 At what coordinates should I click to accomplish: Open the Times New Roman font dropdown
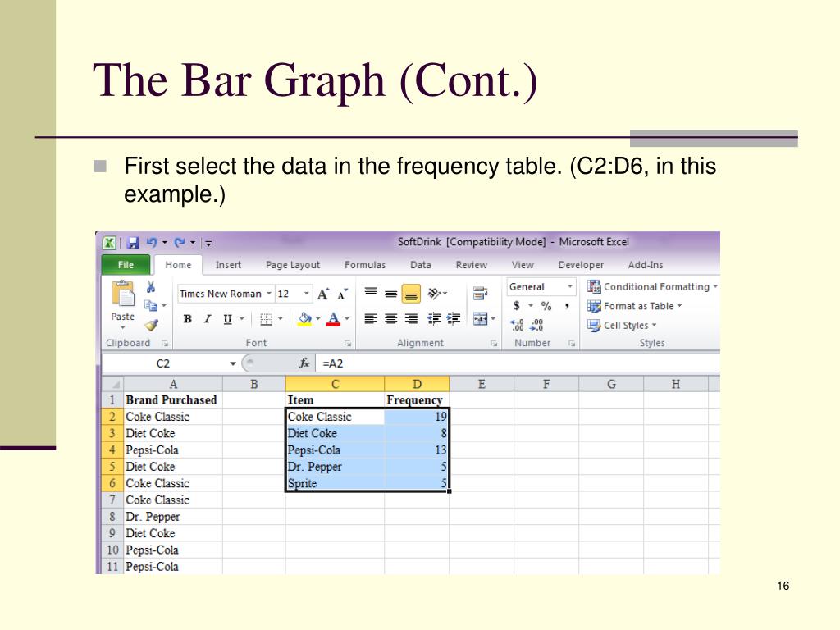[269, 294]
